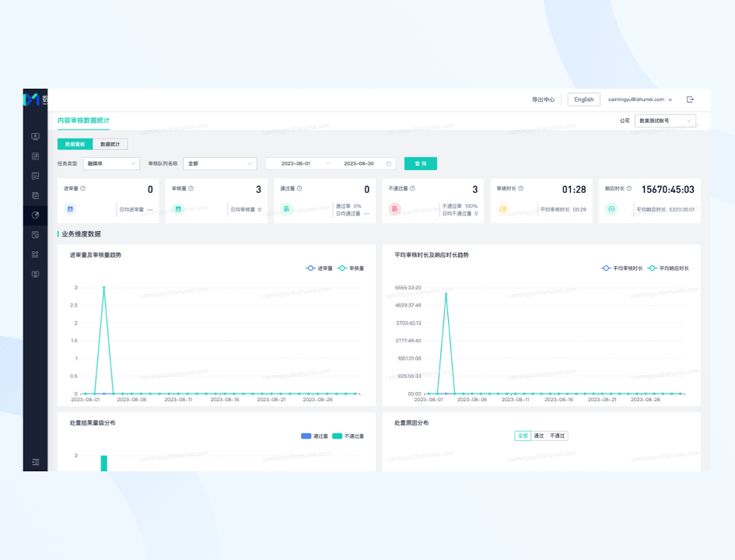Select 全部 in the 处置原因分布 filter
Image resolution: width=735 pixels, height=560 pixels.
point(523,436)
